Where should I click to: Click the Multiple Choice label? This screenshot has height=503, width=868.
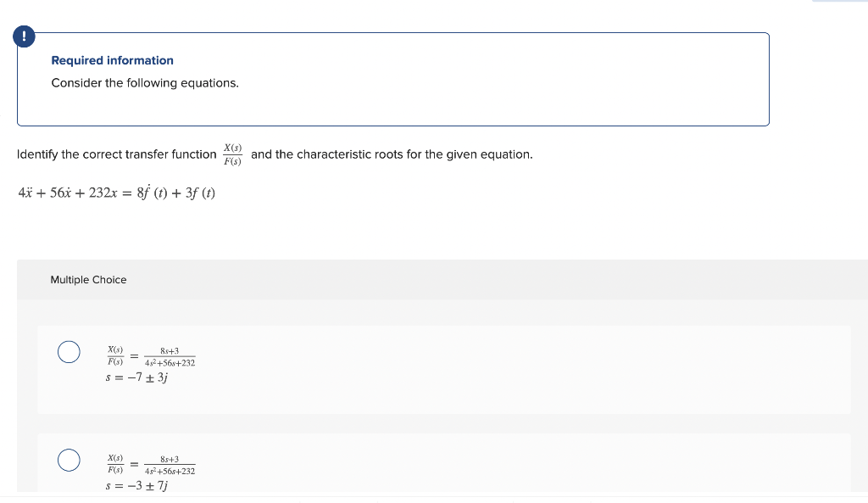[x=88, y=280]
